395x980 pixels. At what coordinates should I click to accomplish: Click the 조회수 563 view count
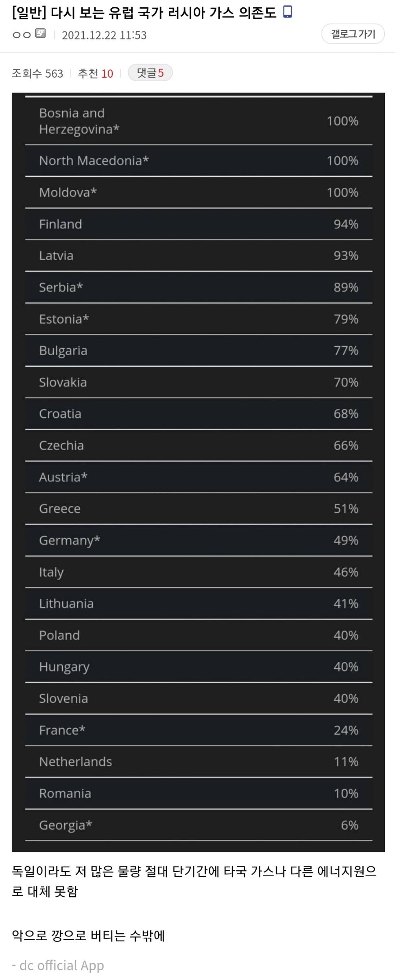(x=37, y=74)
